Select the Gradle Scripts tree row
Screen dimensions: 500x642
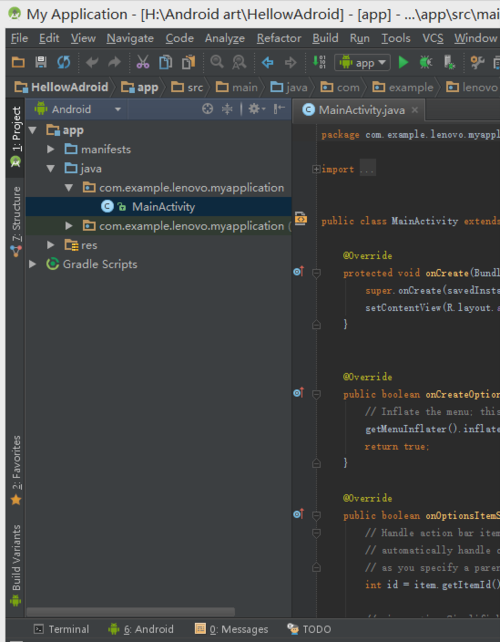pos(158,264)
